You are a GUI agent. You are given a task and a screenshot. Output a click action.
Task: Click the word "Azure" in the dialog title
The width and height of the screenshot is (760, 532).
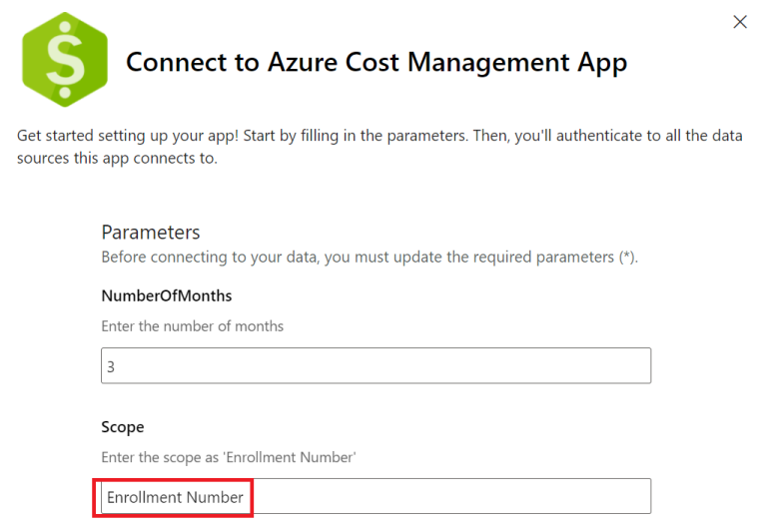[x=305, y=63]
